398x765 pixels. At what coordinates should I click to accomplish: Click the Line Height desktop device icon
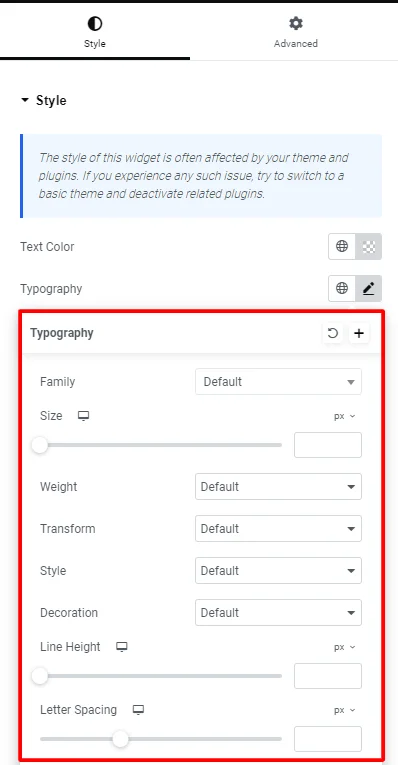click(121, 647)
